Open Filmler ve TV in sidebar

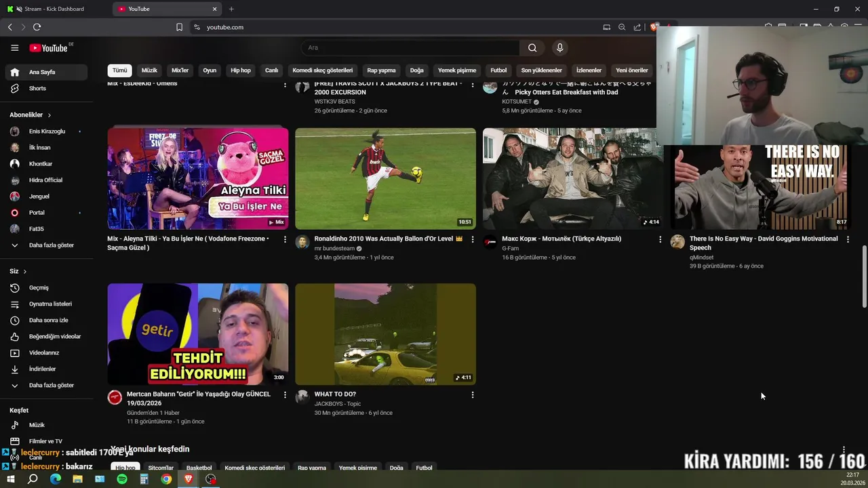46,441
